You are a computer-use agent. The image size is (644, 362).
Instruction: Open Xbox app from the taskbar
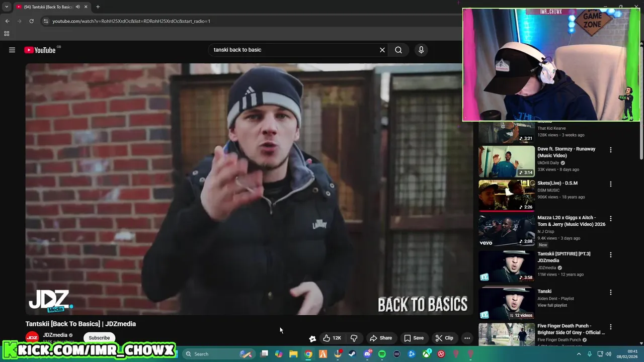pos(427,354)
